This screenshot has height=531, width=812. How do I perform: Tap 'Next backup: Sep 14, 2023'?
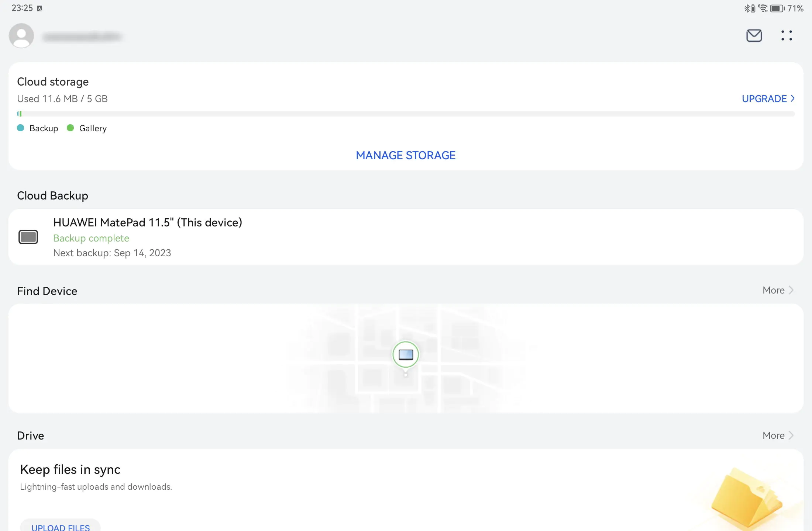112,253
